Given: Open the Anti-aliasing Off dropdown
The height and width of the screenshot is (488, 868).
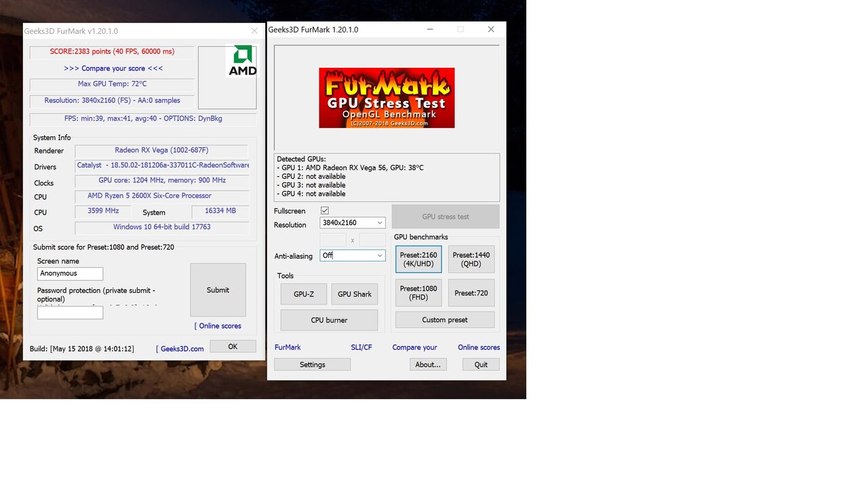Looking at the screenshot, I should (x=353, y=256).
